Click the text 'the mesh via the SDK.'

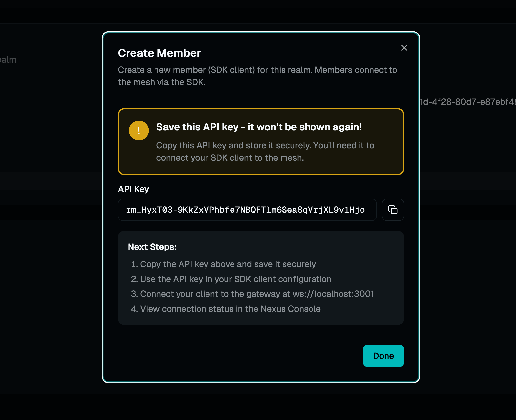point(161,82)
